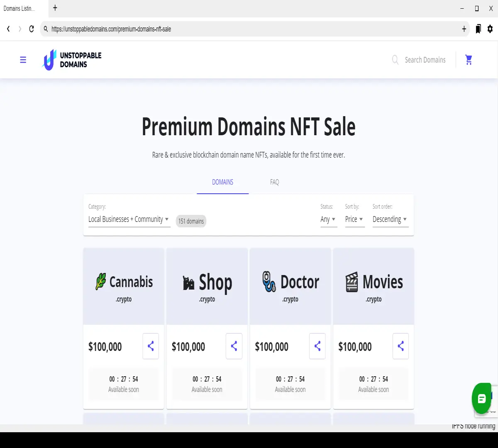The image size is (498, 448).
Task: Go back with browser back arrow
Action: pyautogui.click(x=8, y=29)
